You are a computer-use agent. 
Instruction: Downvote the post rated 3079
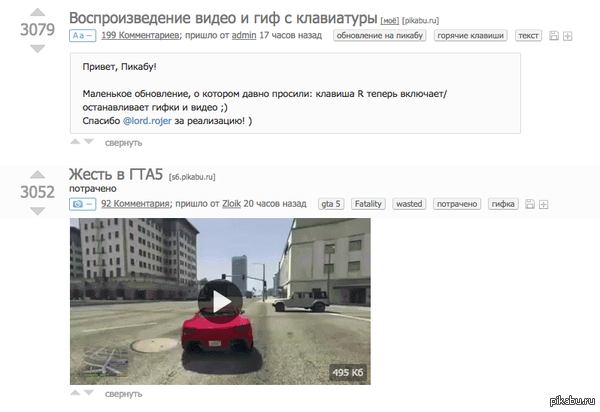[38, 49]
